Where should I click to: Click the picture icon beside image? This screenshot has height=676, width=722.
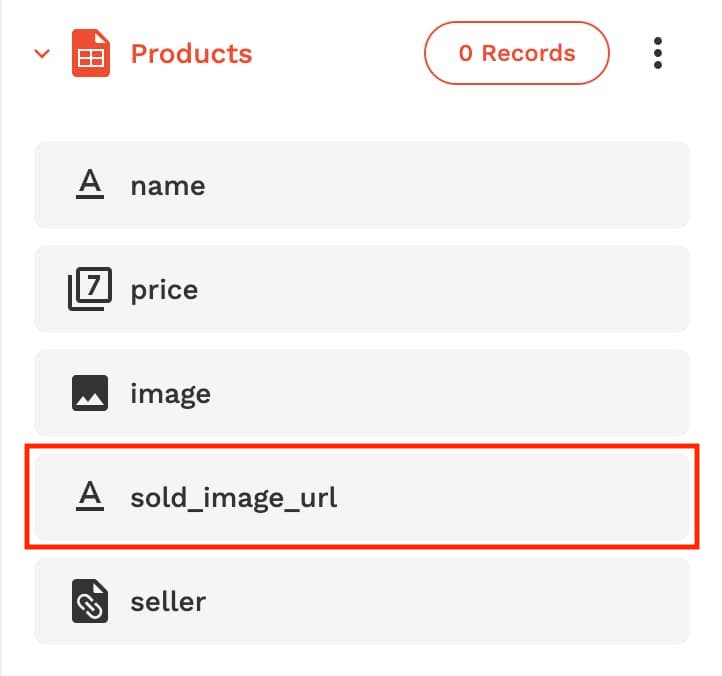click(x=90, y=393)
